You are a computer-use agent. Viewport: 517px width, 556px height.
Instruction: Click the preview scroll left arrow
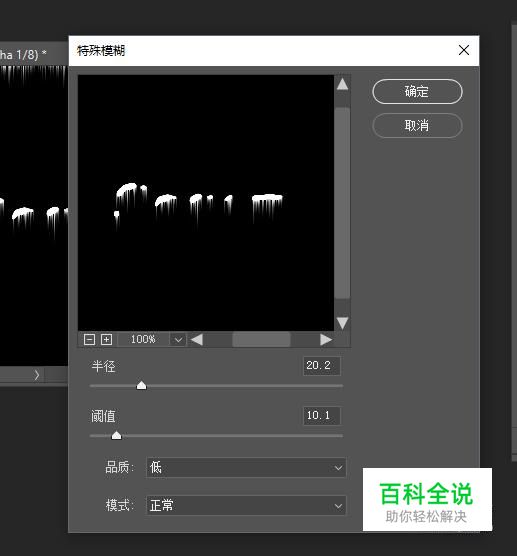pyautogui.click(x=196, y=340)
